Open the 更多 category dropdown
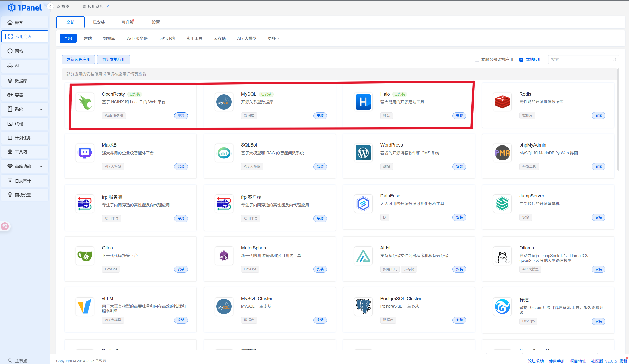 click(274, 38)
